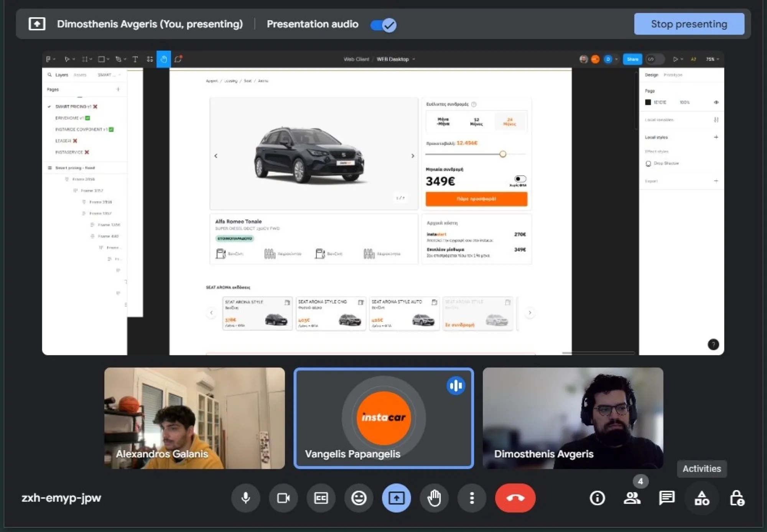Switch to the Layers tab
The height and width of the screenshot is (532, 767).
pyautogui.click(x=61, y=75)
